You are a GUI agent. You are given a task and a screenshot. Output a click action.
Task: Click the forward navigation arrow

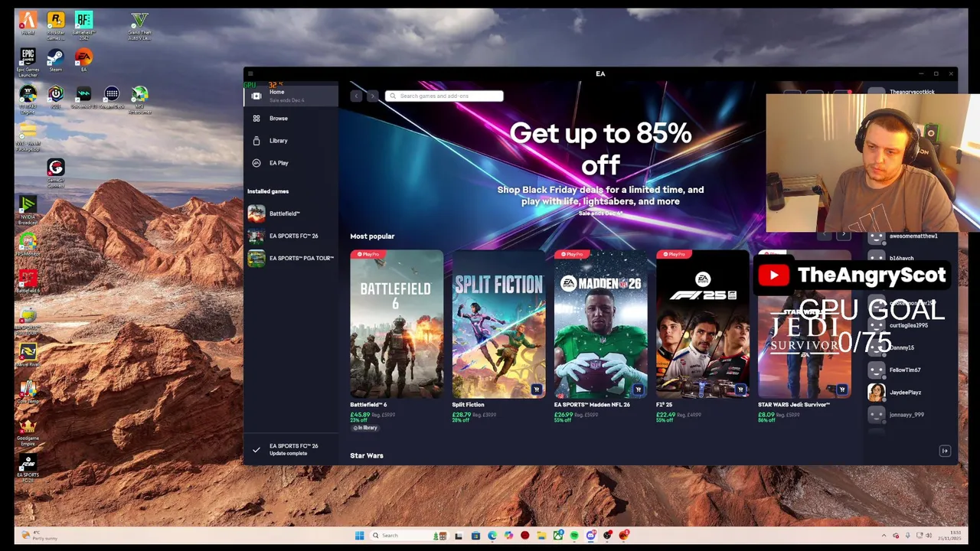372,96
